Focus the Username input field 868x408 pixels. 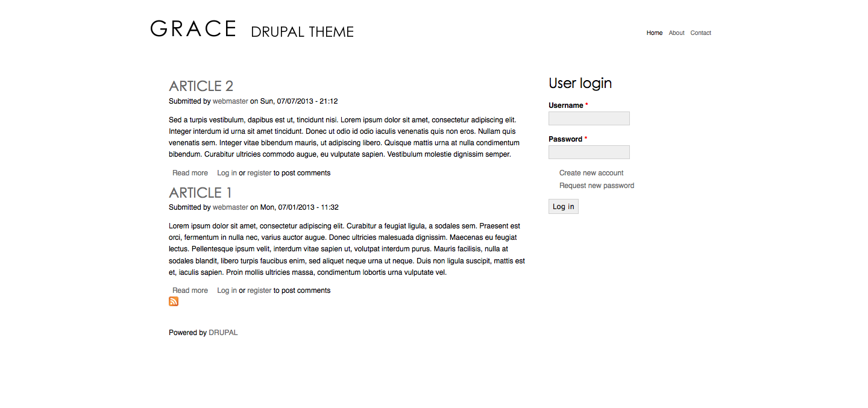(x=589, y=118)
